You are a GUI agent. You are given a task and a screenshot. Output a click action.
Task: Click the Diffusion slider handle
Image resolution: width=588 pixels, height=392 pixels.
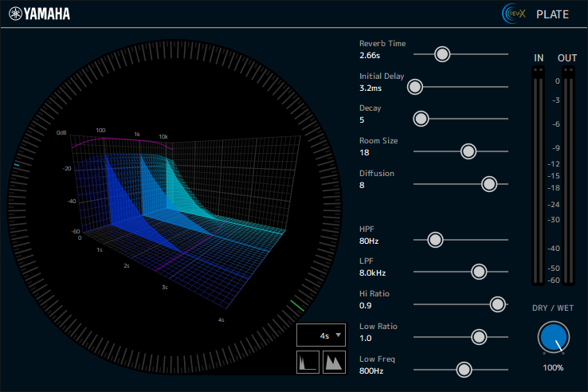pyautogui.click(x=489, y=184)
